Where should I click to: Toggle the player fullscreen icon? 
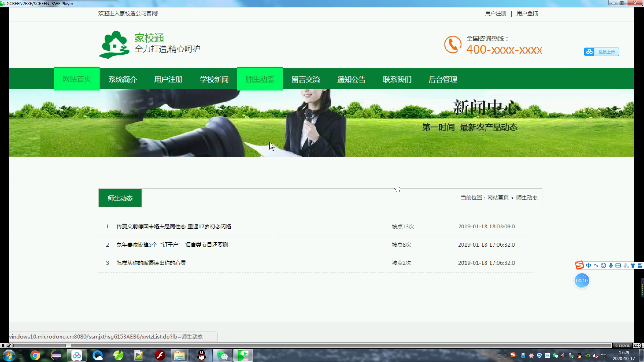tap(635, 346)
